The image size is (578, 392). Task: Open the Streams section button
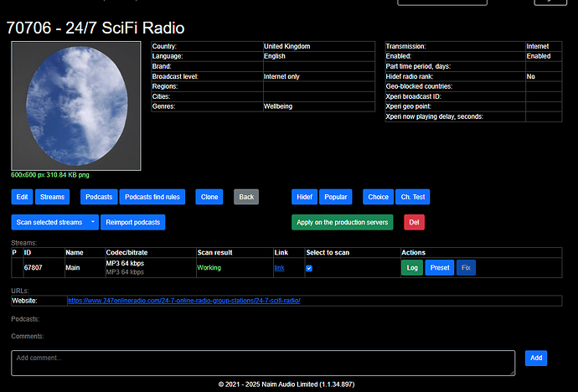(53, 197)
